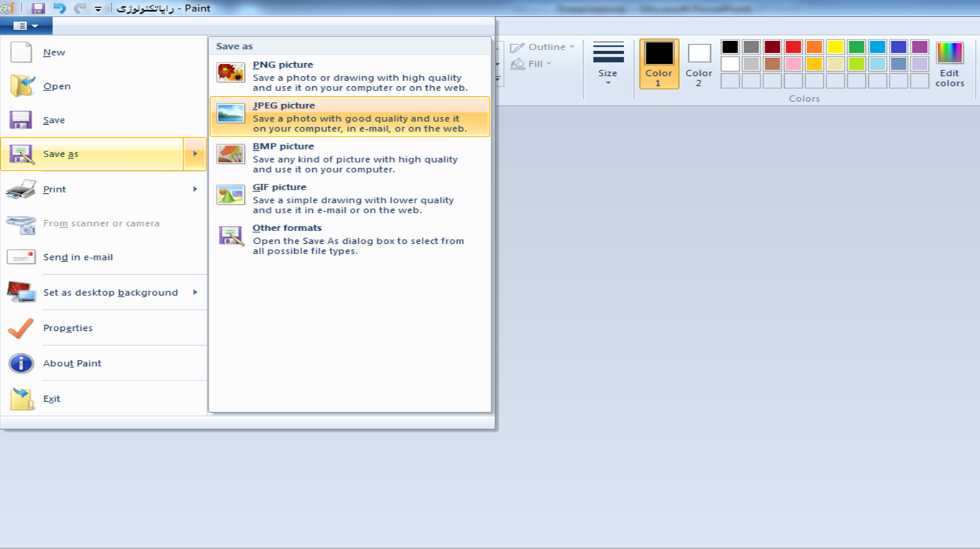
Task: Click the About Paint info icon
Action: [x=21, y=363]
